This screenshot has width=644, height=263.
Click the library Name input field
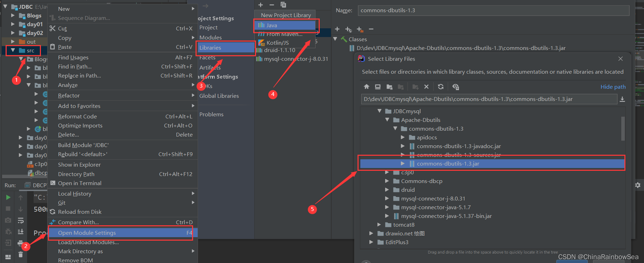(494, 10)
